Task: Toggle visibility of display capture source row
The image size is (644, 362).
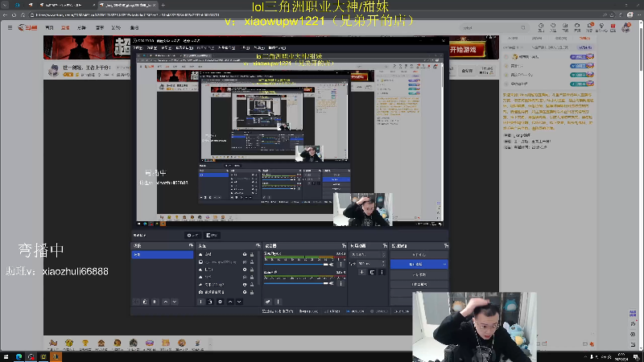Action: (245, 262)
